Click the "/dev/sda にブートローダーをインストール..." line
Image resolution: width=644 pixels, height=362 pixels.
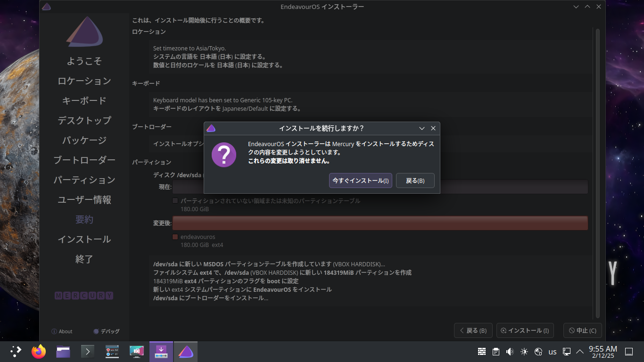pyautogui.click(x=211, y=298)
